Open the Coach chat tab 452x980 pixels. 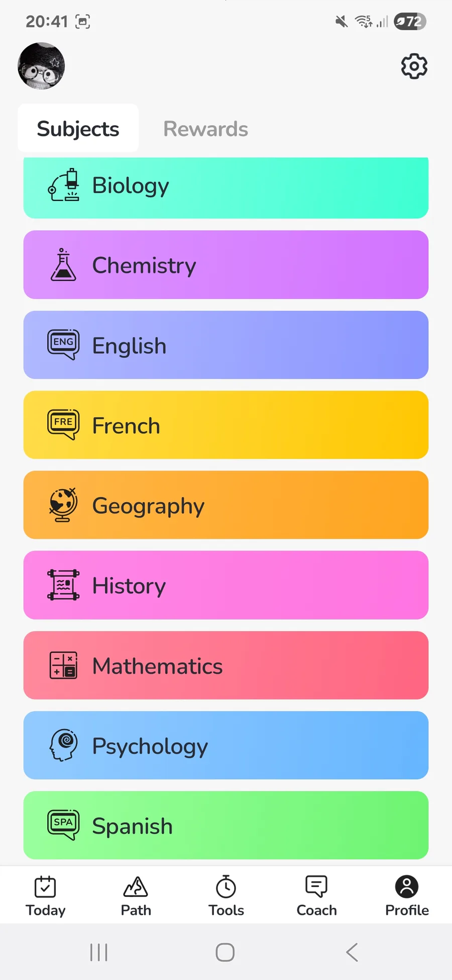(x=316, y=896)
